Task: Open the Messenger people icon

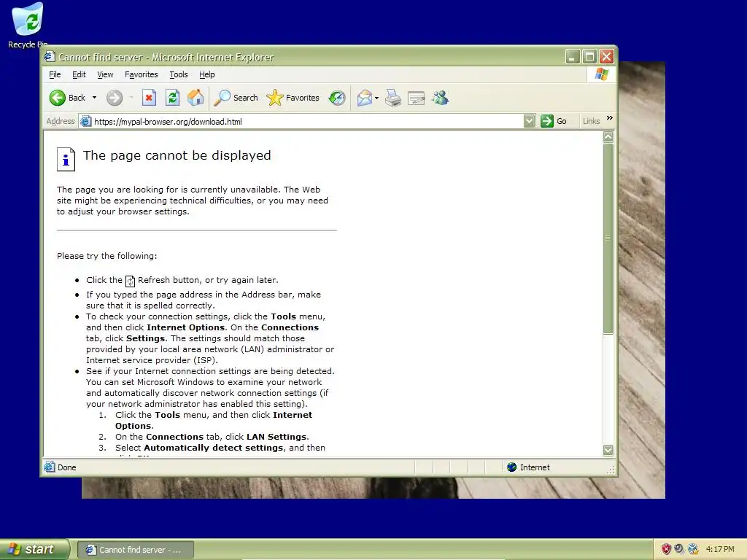Action: (x=440, y=98)
